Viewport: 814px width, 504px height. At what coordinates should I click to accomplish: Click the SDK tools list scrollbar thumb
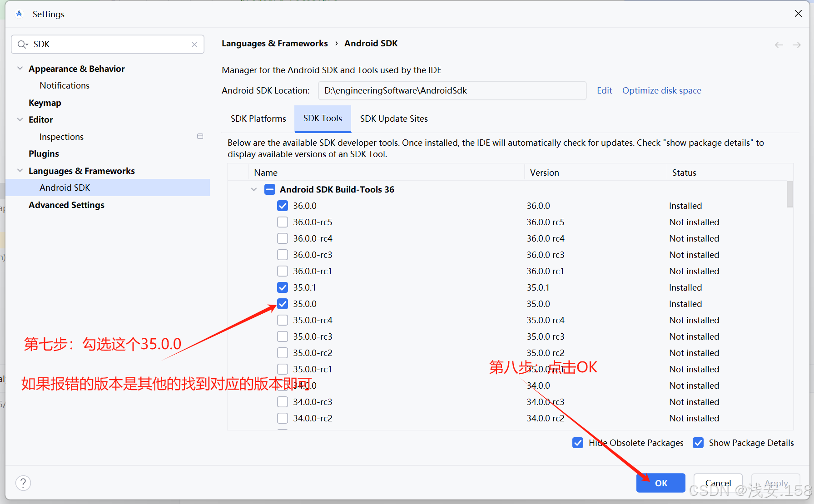790,194
